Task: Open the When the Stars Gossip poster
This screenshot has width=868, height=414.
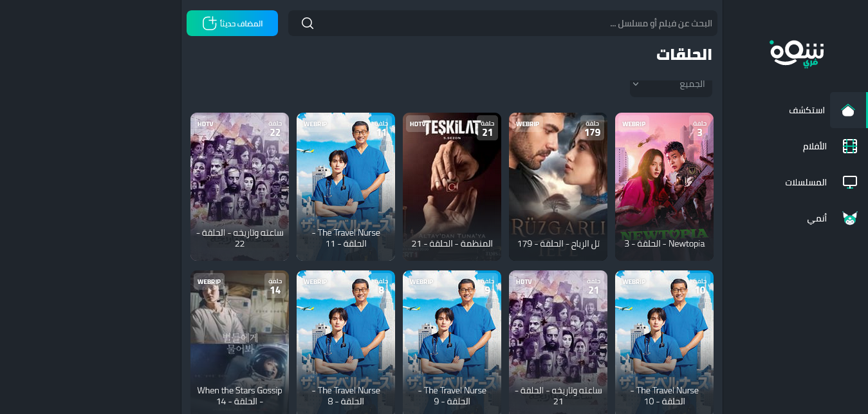Action: 239,342
